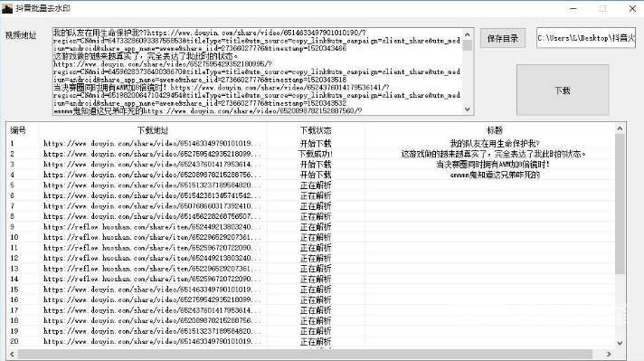Click 开始下载 status in row 4
644x361 pixels.
click(x=316, y=175)
